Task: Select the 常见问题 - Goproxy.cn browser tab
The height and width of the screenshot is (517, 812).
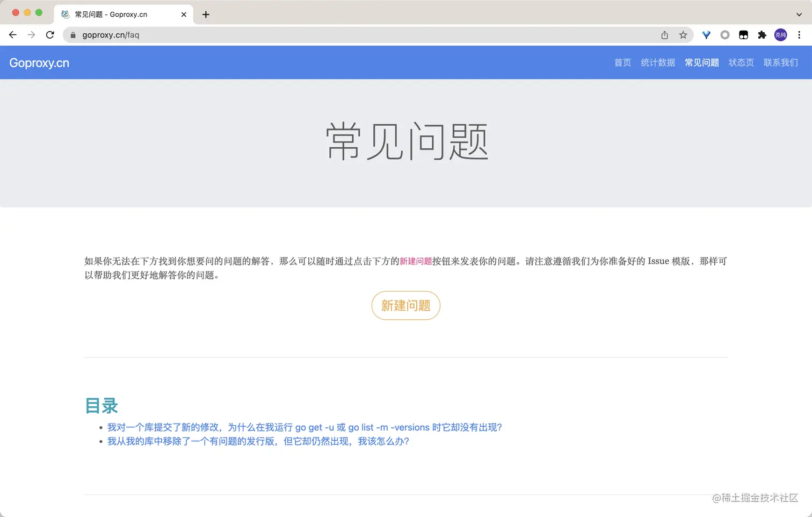Action: [124, 15]
